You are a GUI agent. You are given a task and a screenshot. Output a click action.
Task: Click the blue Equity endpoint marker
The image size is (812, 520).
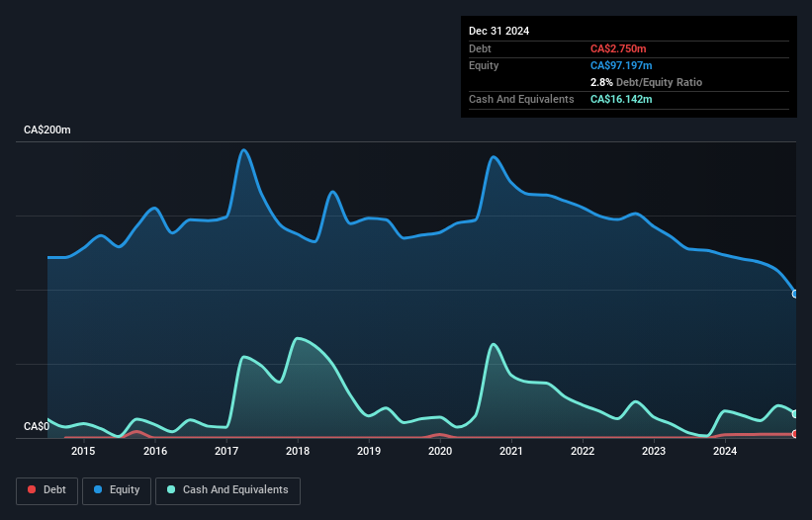point(795,294)
